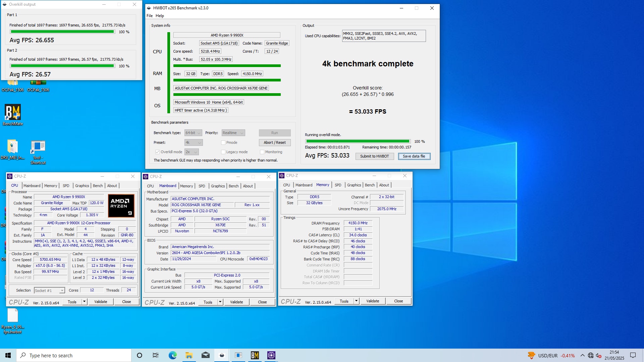Open the USD/EUR news widget icon
This screenshot has width=644, height=362.
pos(531,355)
